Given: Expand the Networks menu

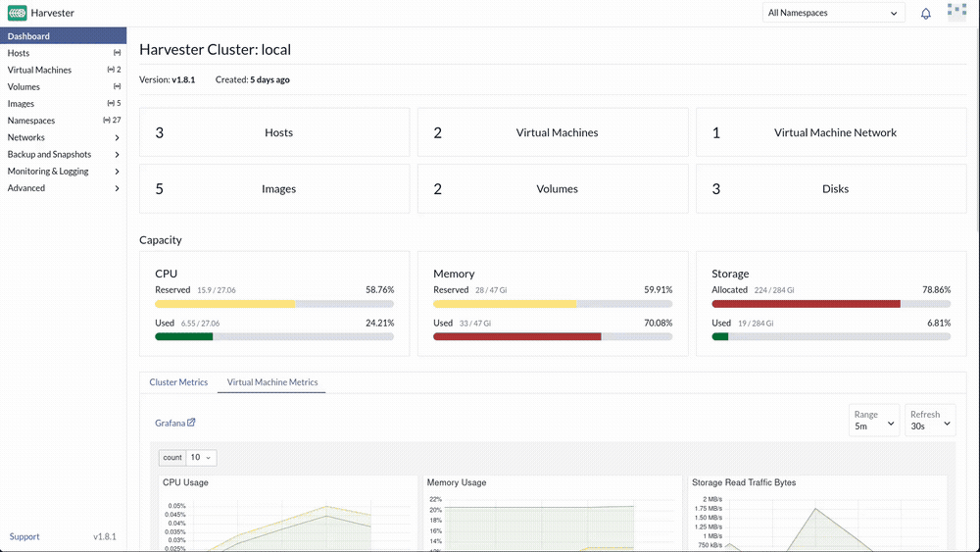Looking at the screenshot, I should 117,137.
